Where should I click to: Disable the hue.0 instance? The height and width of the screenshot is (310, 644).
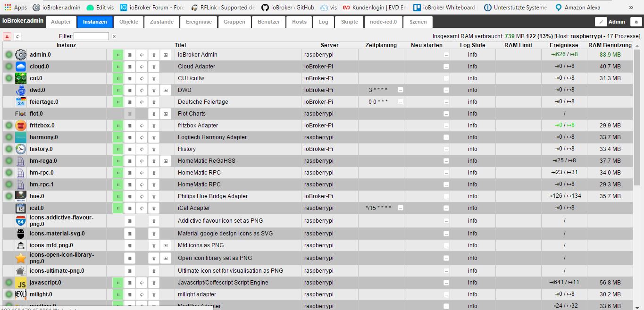click(x=118, y=196)
